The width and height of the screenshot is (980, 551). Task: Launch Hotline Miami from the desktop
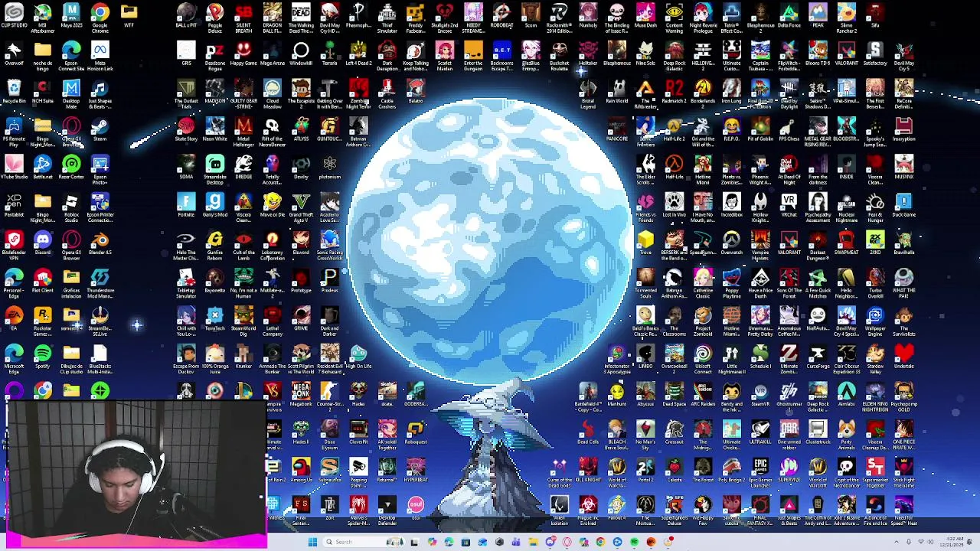703,170
